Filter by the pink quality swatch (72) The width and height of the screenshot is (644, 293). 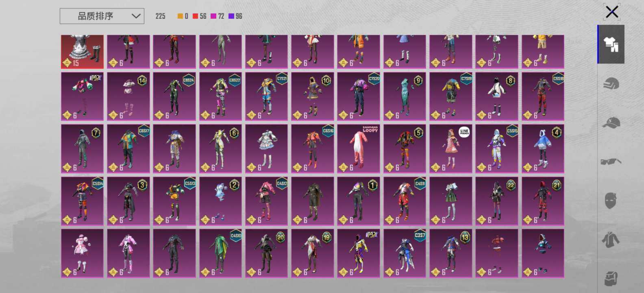[x=217, y=16]
